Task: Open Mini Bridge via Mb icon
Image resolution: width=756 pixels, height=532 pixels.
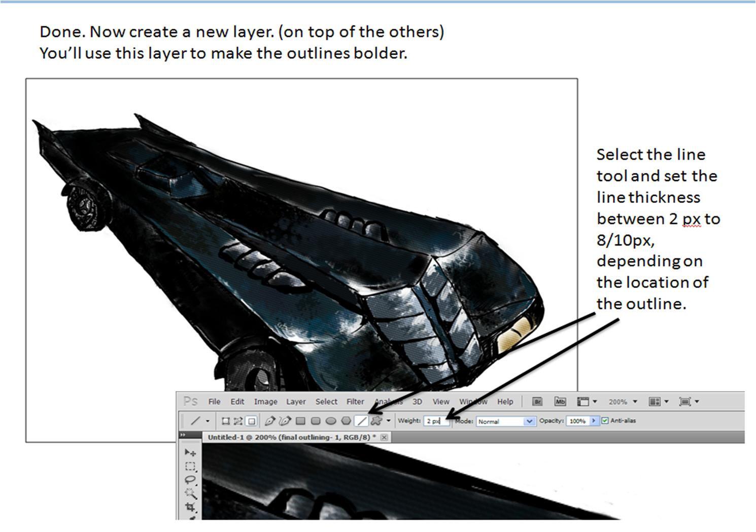Action: tap(560, 402)
